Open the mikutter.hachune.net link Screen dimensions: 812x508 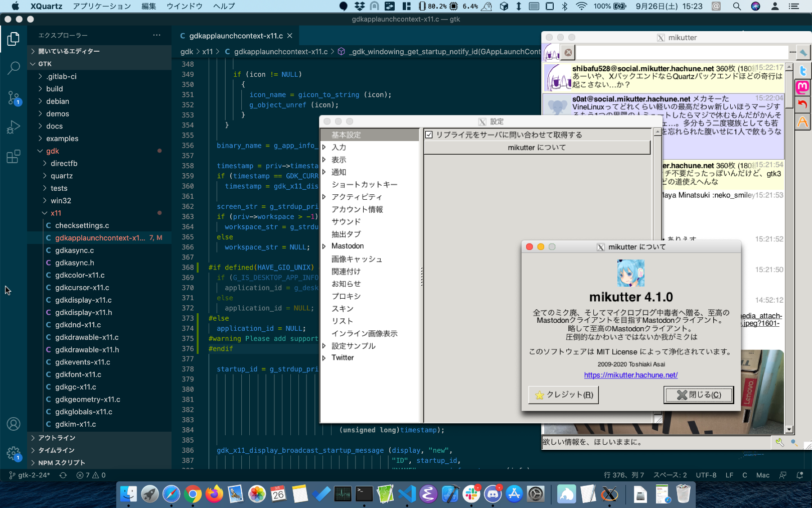point(630,375)
